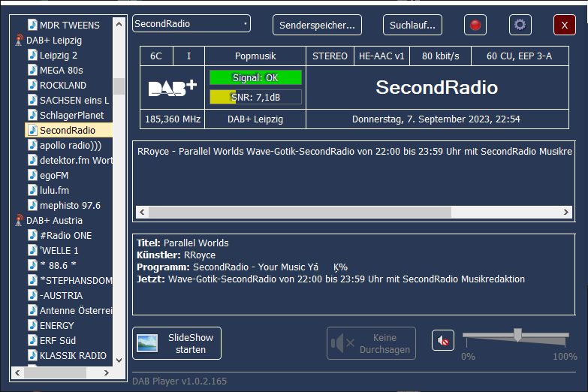Select egoFM station in the list
The width and height of the screenshot is (588, 392).
pos(54,175)
